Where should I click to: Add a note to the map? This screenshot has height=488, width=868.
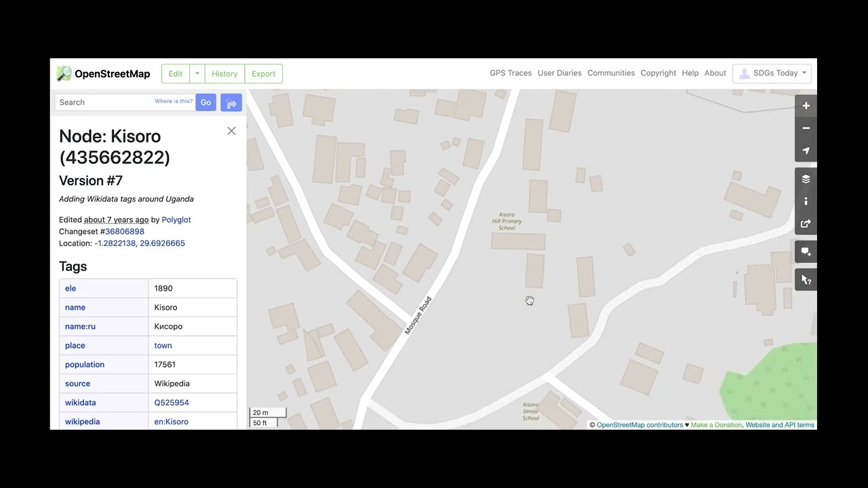pos(806,251)
